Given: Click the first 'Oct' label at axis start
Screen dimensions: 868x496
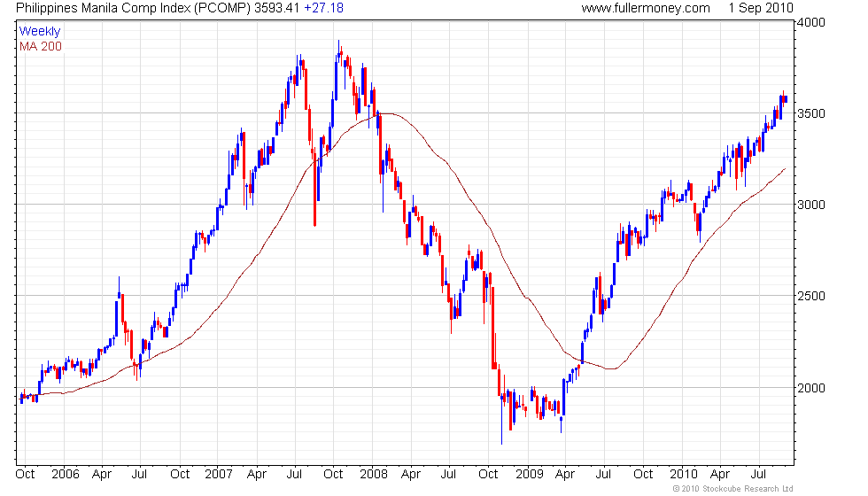Looking at the screenshot, I should pyautogui.click(x=25, y=475).
